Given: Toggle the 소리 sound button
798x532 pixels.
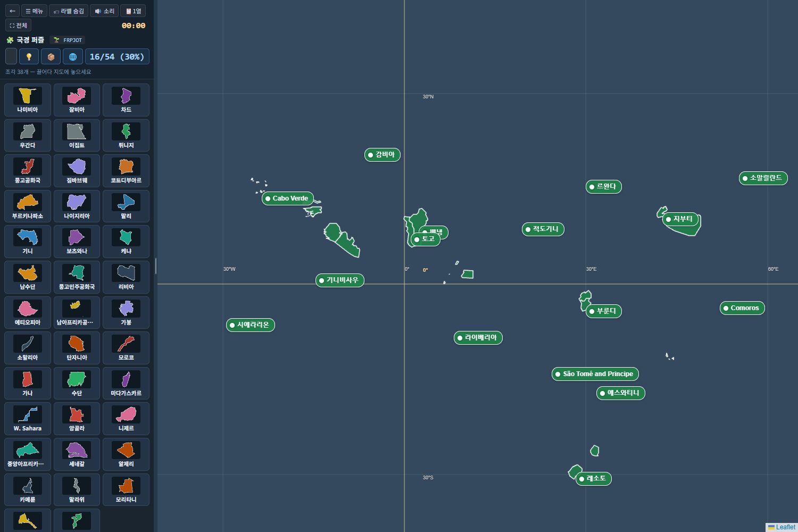Looking at the screenshot, I should 104,11.
